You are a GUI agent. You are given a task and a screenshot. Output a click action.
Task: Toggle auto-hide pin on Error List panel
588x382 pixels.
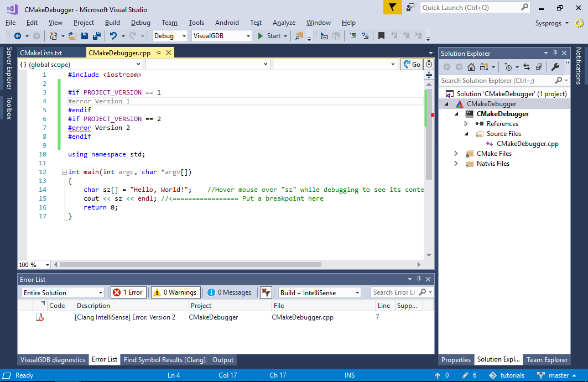(419, 279)
